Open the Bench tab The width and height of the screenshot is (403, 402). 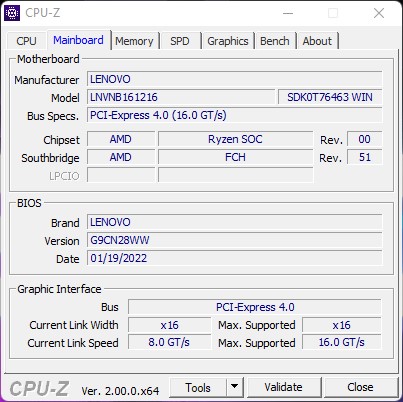[275, 41]
